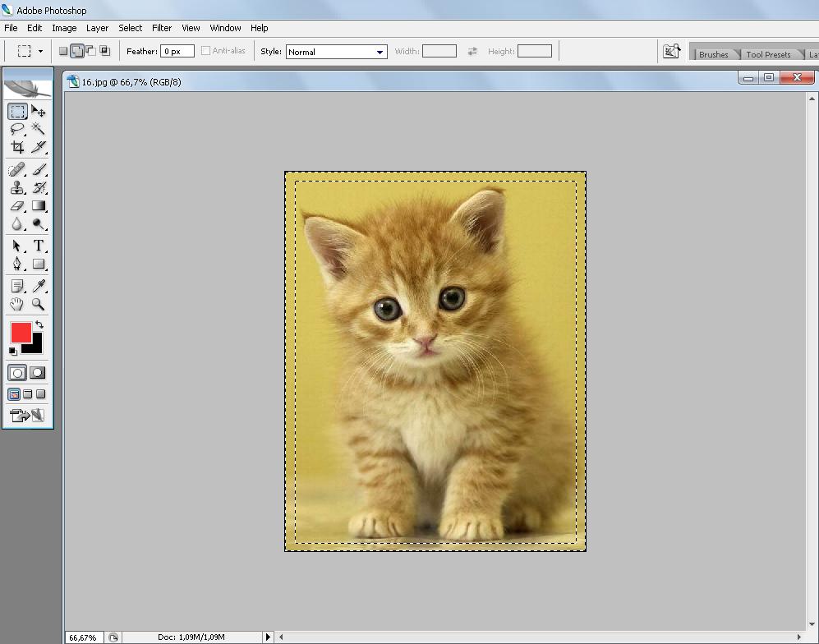The width and height of the screenshot is (819, 644).
Task: Select the Clone Stamp tool
Action: [x=17, y=187]
